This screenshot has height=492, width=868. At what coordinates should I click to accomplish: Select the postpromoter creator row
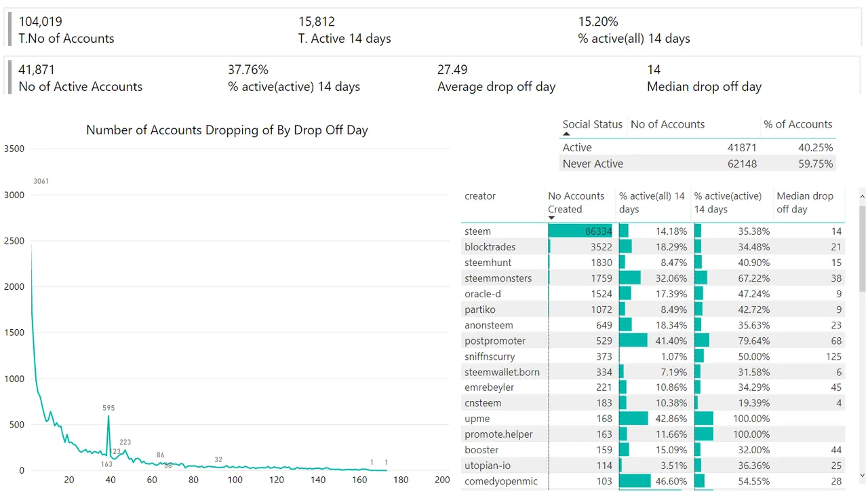(653, 341)
